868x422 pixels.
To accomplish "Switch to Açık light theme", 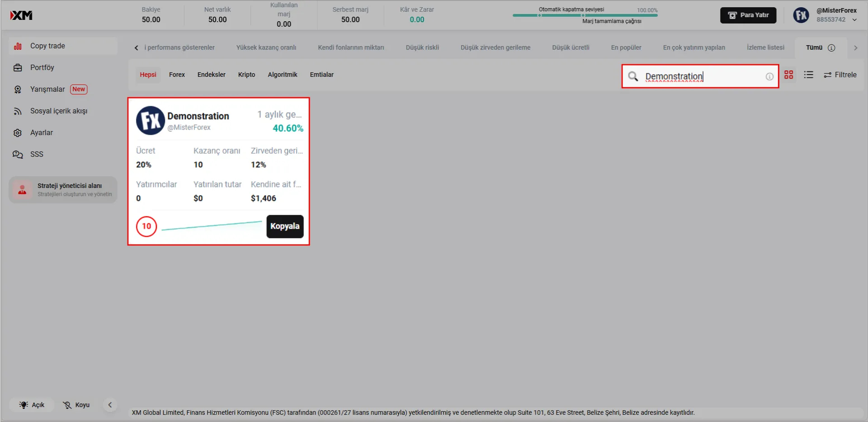I will point(32,405).
